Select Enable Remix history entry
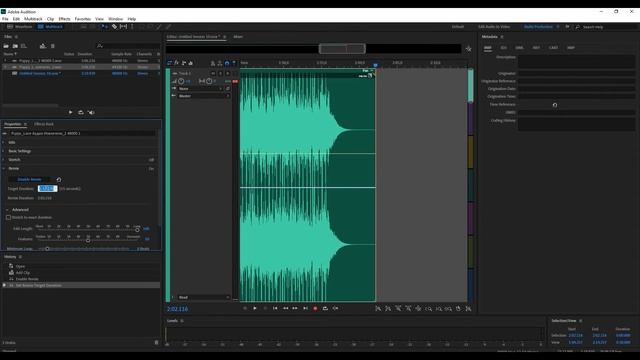The width and height of the screenshot is (640, 360). point(27,279)
